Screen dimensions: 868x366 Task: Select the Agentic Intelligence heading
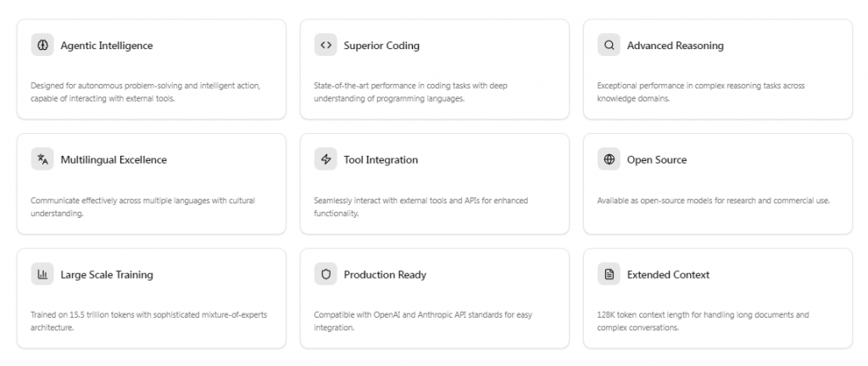coord(107,46)
